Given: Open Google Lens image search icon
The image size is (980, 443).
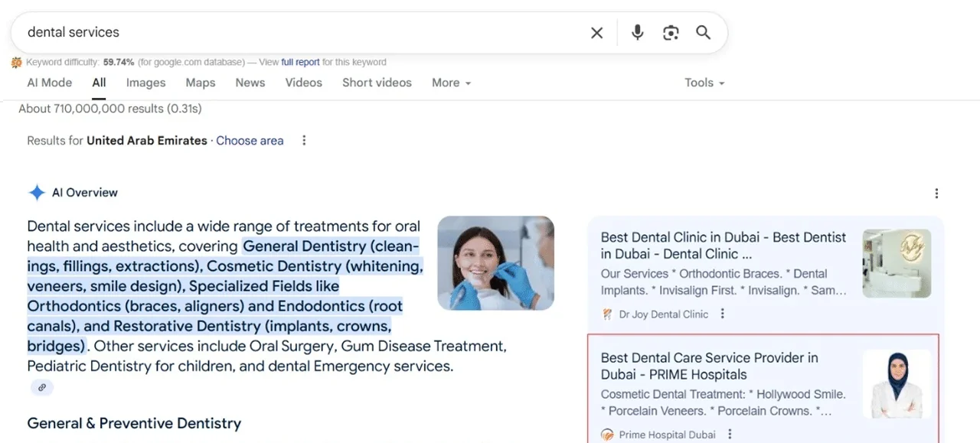Looking at the screenshot, I should pyautogui.click(x=671, y=33).
